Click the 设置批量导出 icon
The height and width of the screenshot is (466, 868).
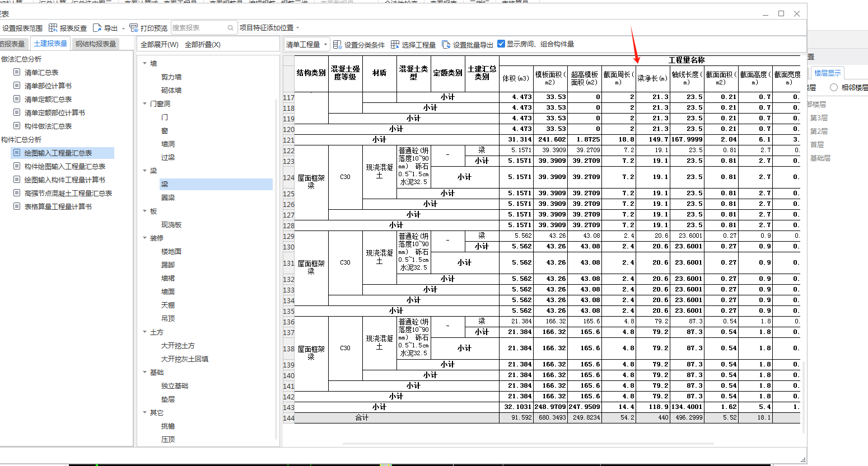pos(446,44)
